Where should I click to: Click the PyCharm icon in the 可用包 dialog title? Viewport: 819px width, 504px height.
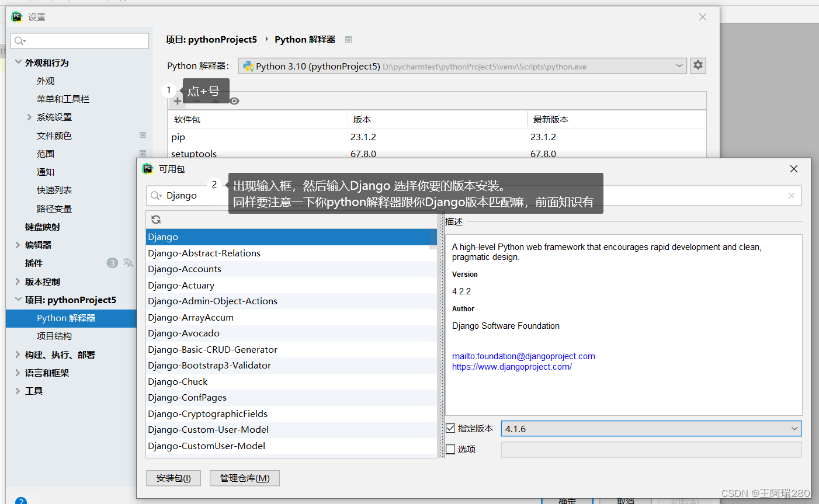[x=148, y=168]
